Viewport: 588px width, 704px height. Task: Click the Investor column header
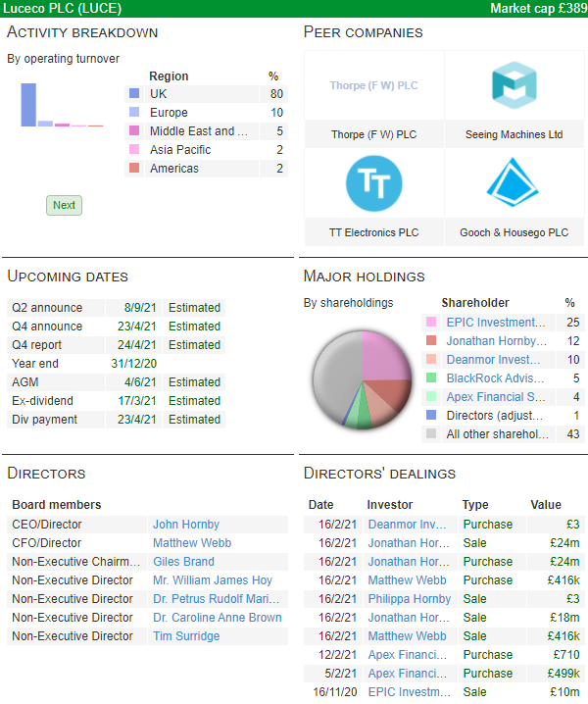click(x=390, y=505)
